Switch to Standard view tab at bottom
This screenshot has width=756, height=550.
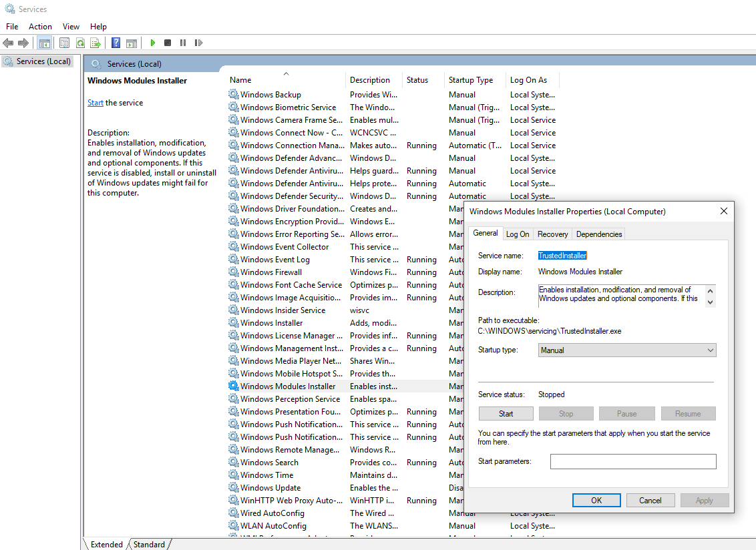[149, 545]
